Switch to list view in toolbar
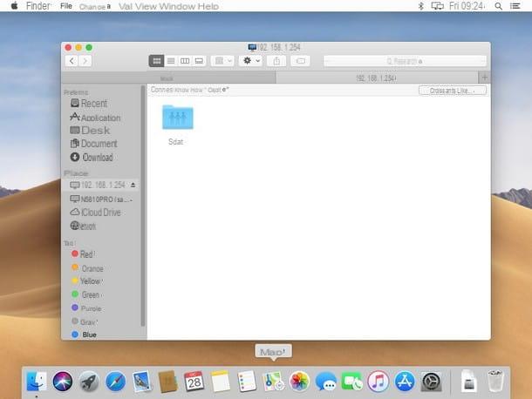 pyautogui.click(x=171, y=61)
